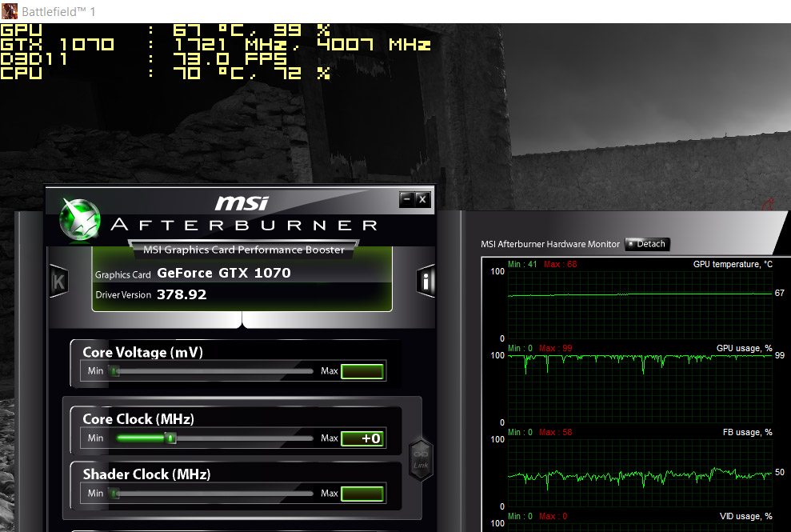
Task: Open the information panel with the i button
Action: (x=425, y=281)
